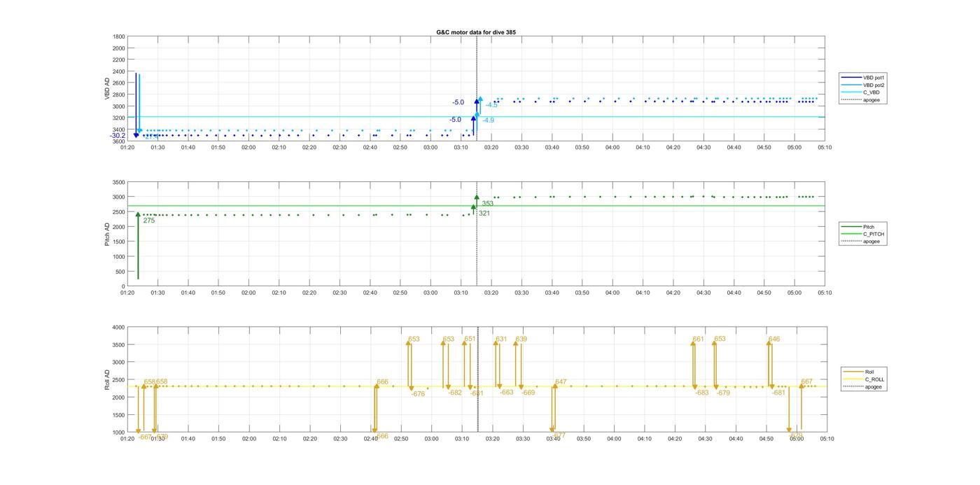980x485 pixels.
Task: Click the '-682' roll annotation
Action: point(455,393)
